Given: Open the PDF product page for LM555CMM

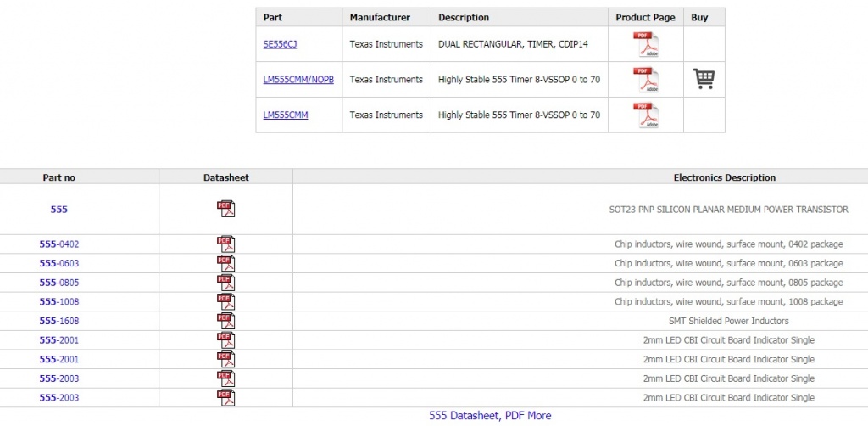Looking at the screenshot, I should [646, 115].
